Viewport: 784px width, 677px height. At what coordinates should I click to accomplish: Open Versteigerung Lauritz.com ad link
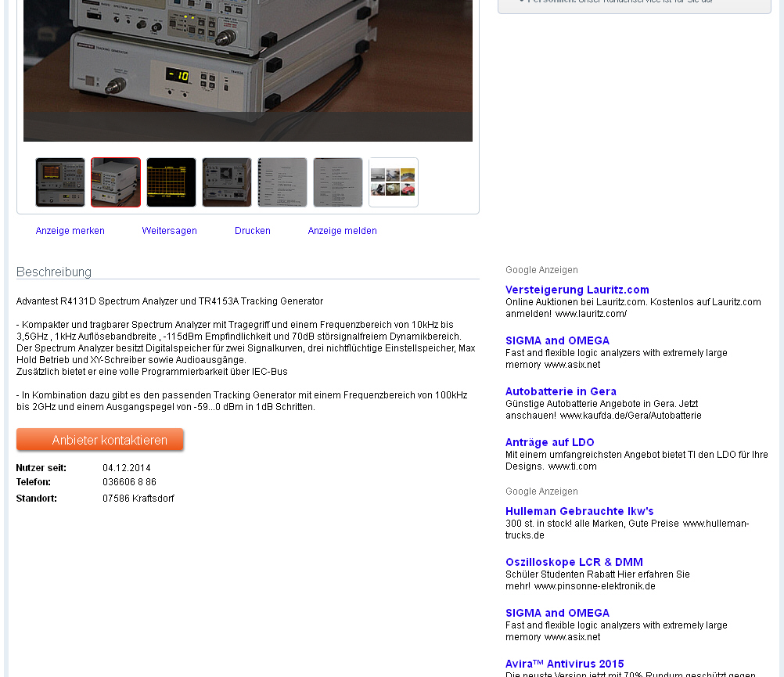point(577,290)
